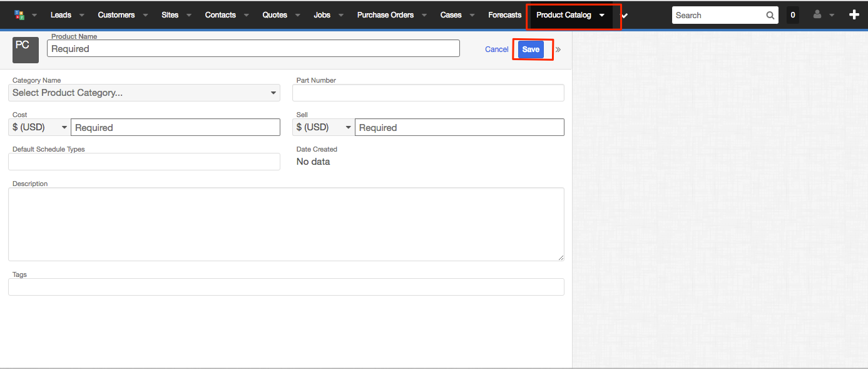
Task: Expand the Product Catalog menu arrow
Action: point(601,15)
